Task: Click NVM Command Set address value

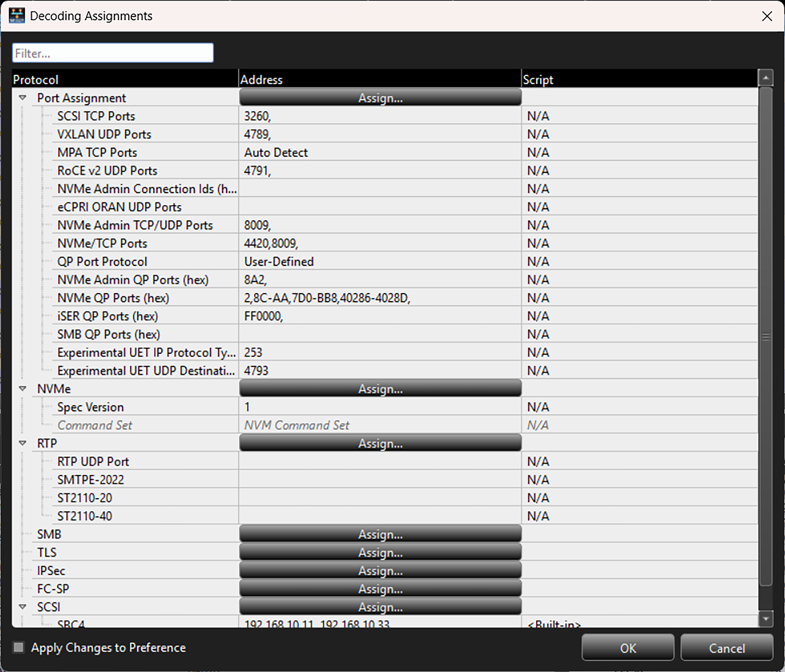Action: (297, 425)
